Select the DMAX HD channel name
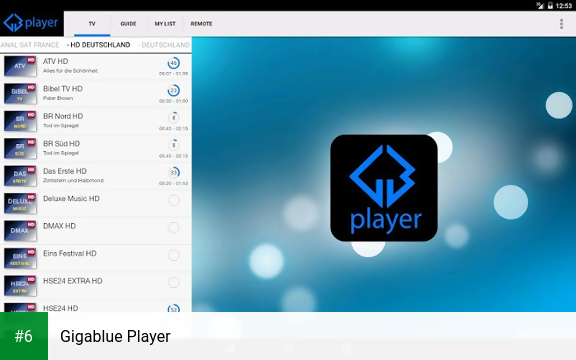The width and height of the screenshot is (576, 360). pyautogui.click(x=59, y=226)
